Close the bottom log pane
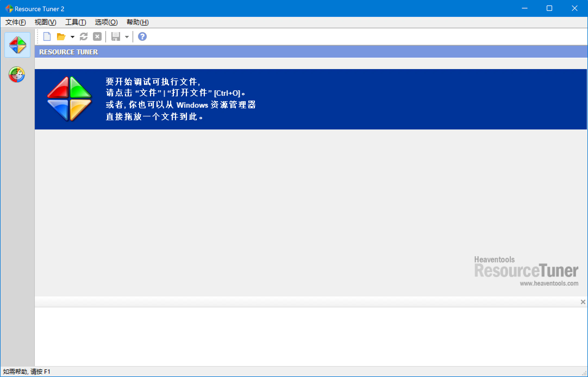The width and height of the screenshot is (588, 377). [583, 302]
